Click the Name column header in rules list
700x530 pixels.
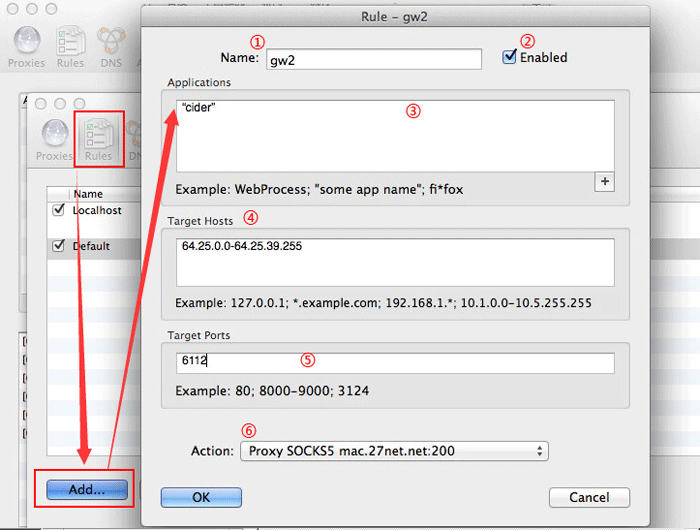click(x=88, y=194)
